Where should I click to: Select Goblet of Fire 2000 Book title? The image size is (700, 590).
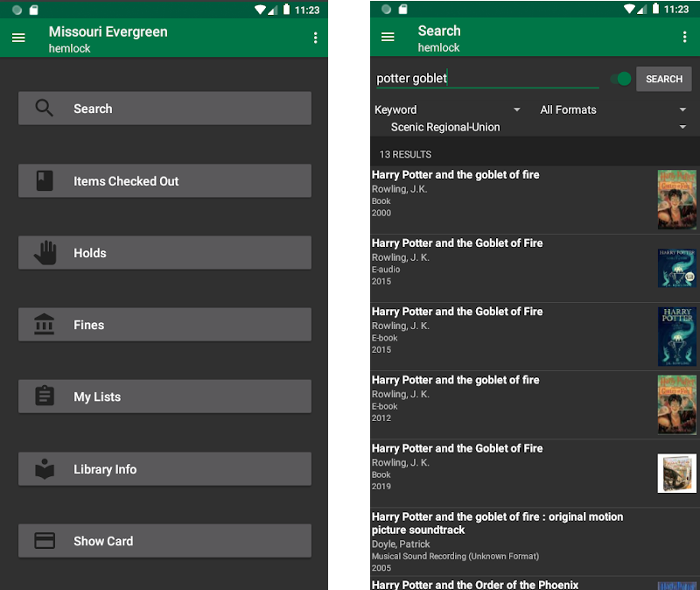[455, 174]
